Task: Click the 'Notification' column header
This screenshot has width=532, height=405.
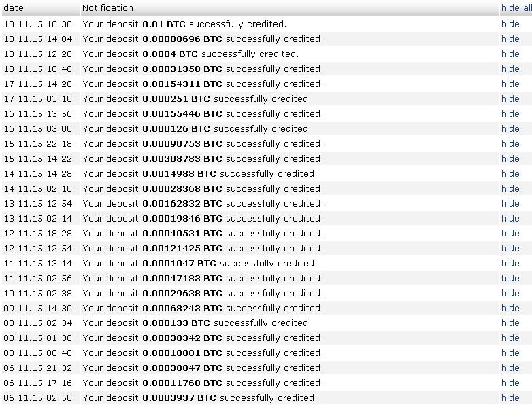Action: 107,8
